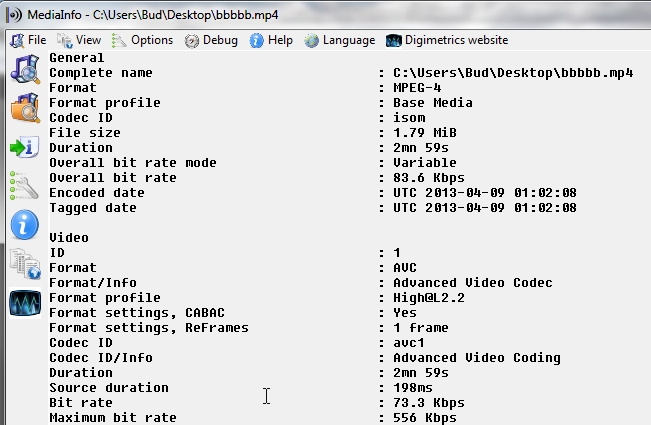
Task: Click the Debug gear icon
Action: click(x=191, y=41)
